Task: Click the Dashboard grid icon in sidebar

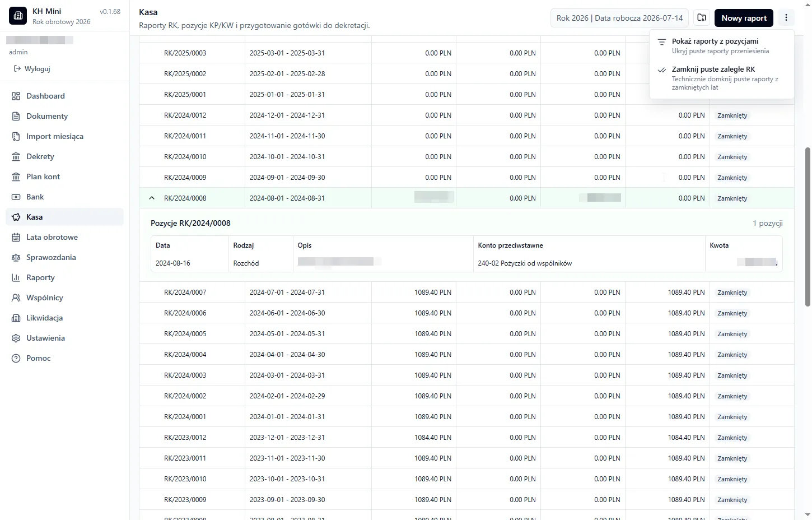Action: 16,96
